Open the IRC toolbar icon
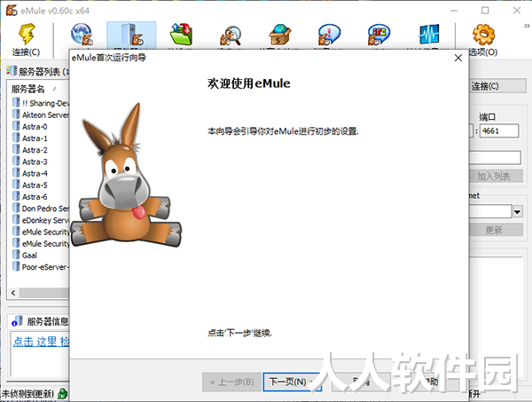 (x=379, y=35)
